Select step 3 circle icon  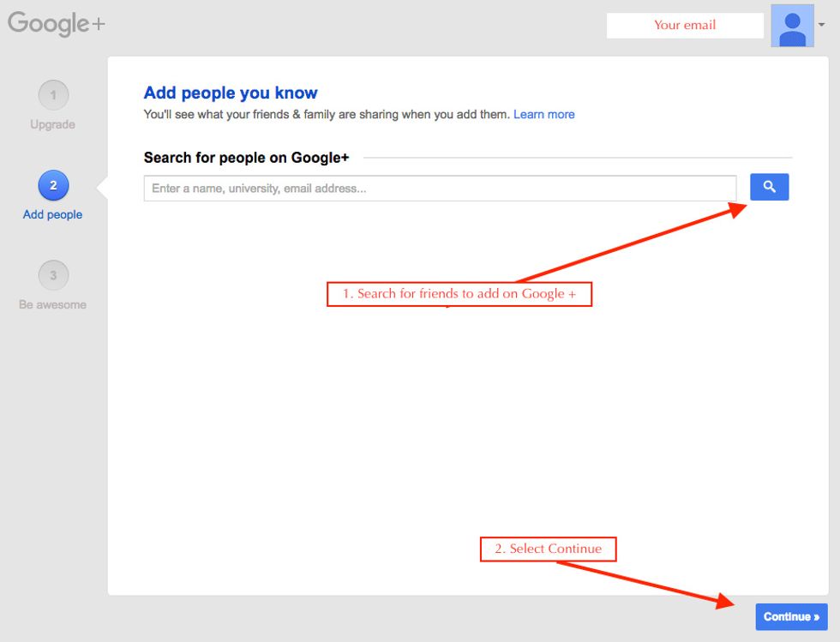coord(53,275)
